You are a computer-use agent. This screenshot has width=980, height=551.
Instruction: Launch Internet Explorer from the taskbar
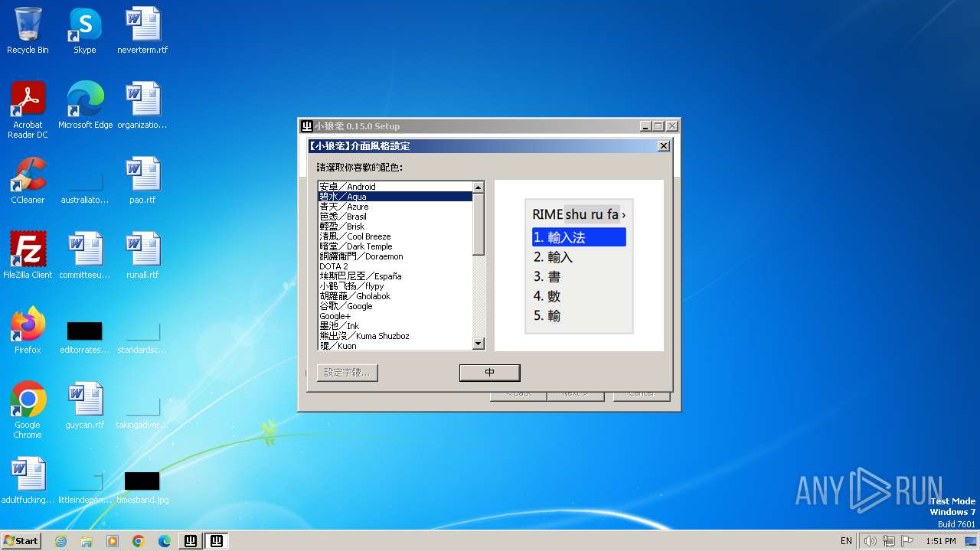tap(60, 541)
